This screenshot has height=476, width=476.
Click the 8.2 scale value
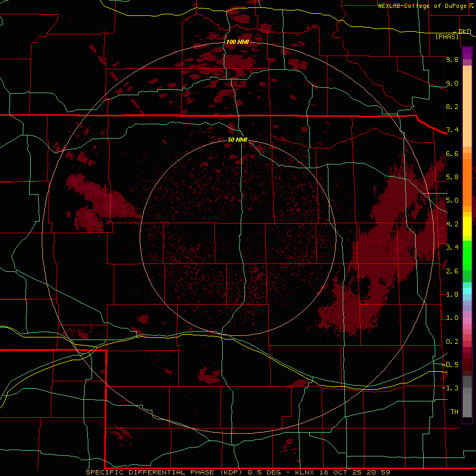[452, 106]
